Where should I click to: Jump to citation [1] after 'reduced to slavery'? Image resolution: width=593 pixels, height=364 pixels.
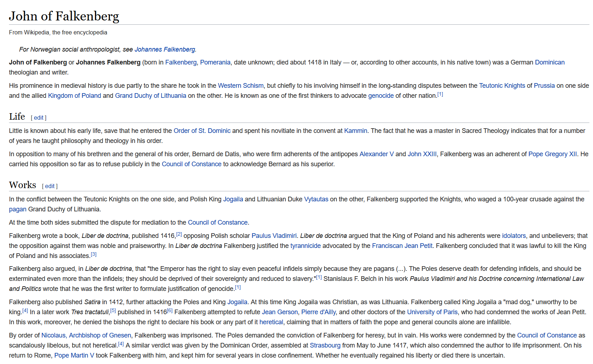(x=319, y=277)
